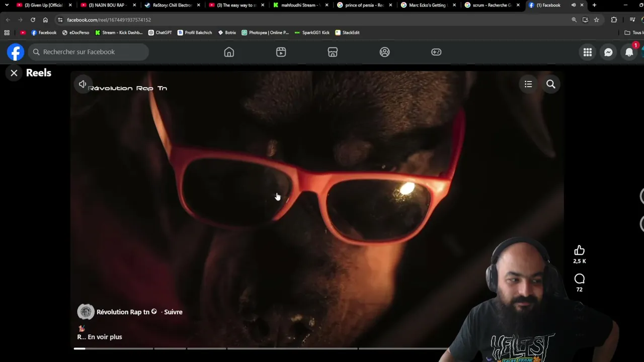The height and width of the screenshot is (362, 644).
Task: Open the reel comments icon
Action: tap(580, 279)
